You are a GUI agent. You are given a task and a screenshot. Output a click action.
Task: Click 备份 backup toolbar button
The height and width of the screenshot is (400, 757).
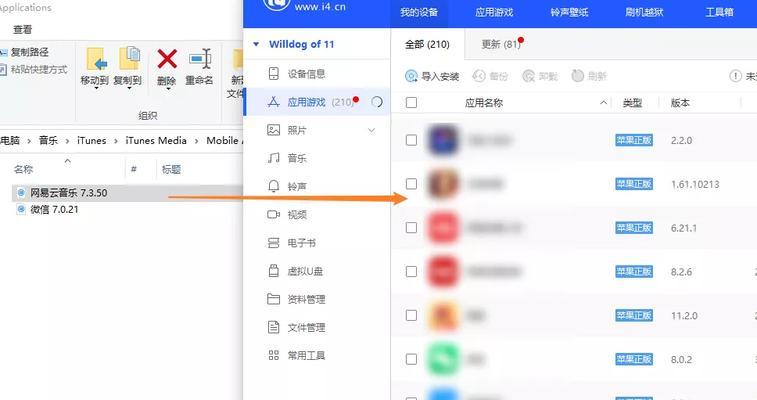pos(491,76)
